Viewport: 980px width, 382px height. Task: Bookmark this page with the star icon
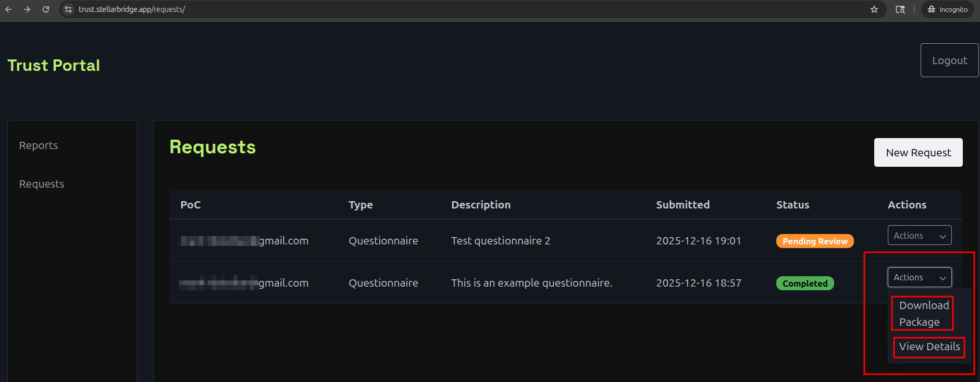pos(874,9)
